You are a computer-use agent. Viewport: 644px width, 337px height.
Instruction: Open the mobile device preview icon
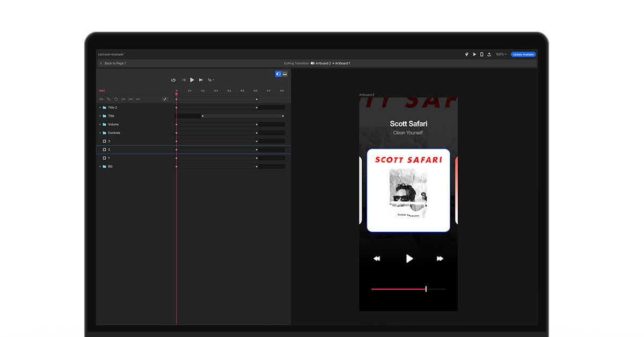tap(482, 54)
